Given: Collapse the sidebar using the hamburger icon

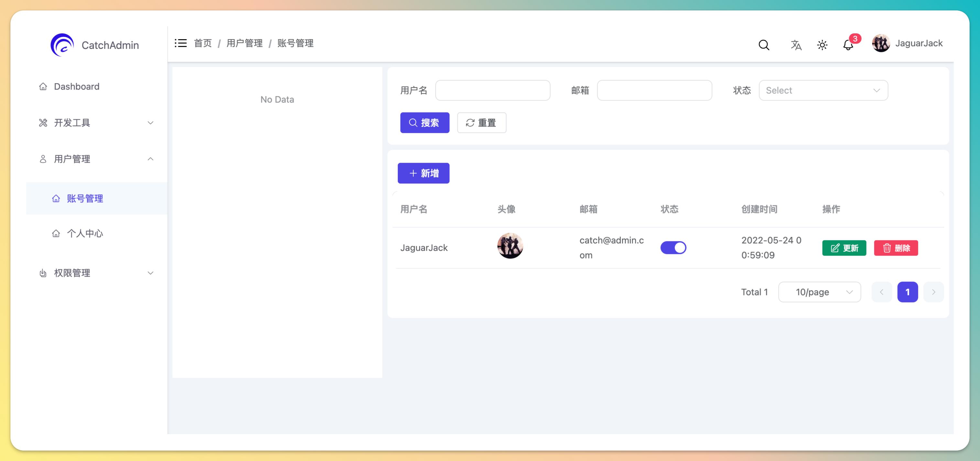Looking at the screenshot, I should click(x=180, y=43).
